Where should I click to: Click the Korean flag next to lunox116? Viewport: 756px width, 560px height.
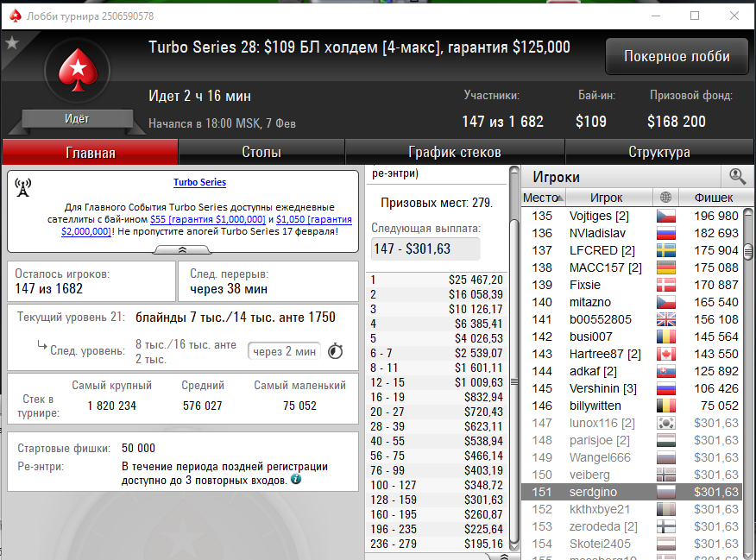[666, 423]
